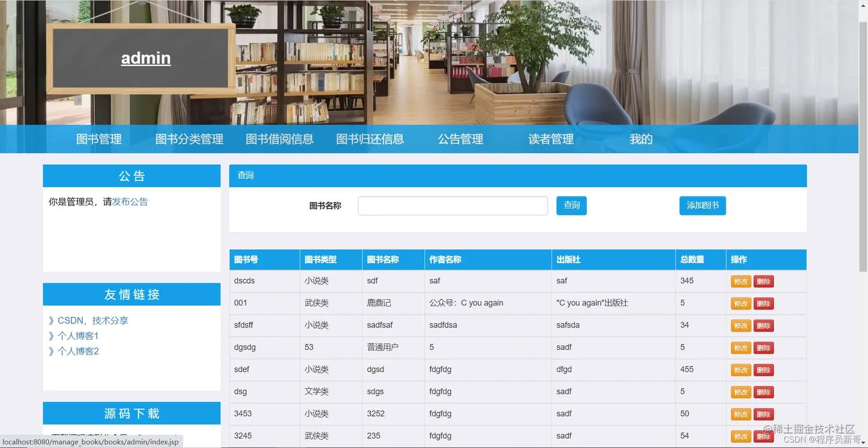This screenshot has height=448, width=868.
Task: Click the 图书名称 column header
Action: tap(394, 260)
